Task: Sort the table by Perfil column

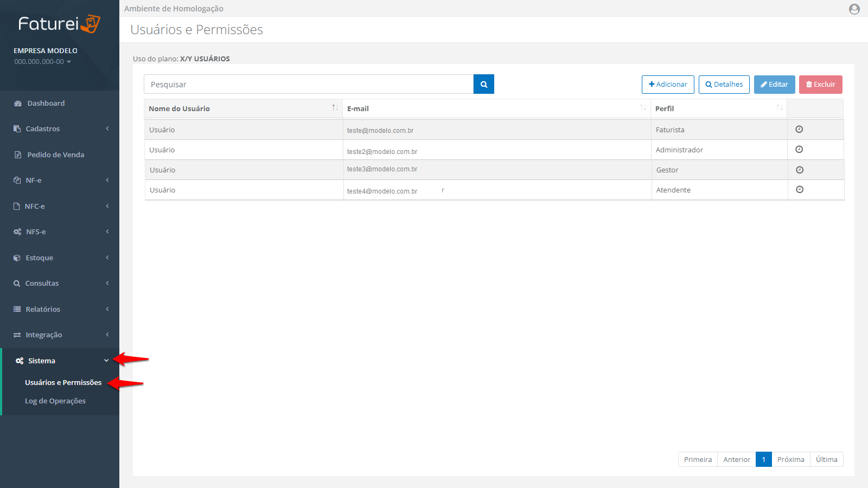Action: (779, 108)
